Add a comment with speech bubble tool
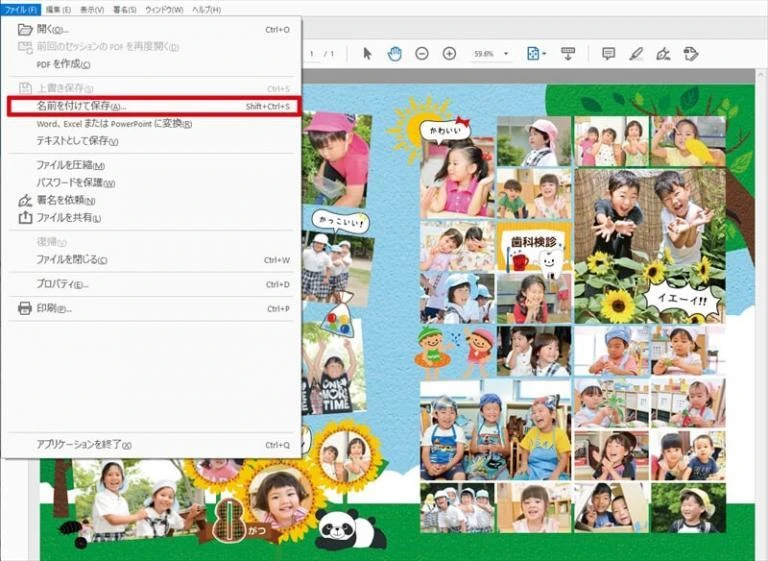 pyautogui.click(x=608, y=53)
